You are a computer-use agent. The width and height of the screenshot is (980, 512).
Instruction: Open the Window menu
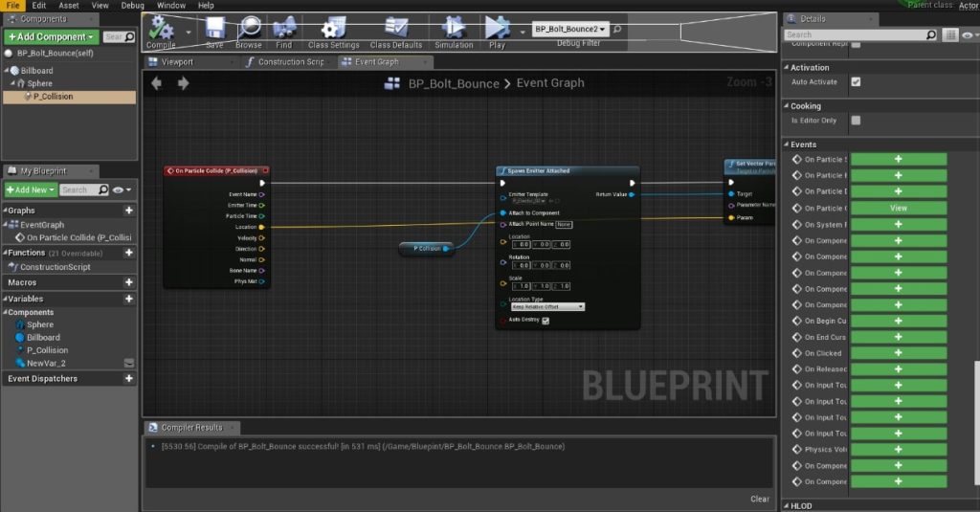(x=170, y=5)
